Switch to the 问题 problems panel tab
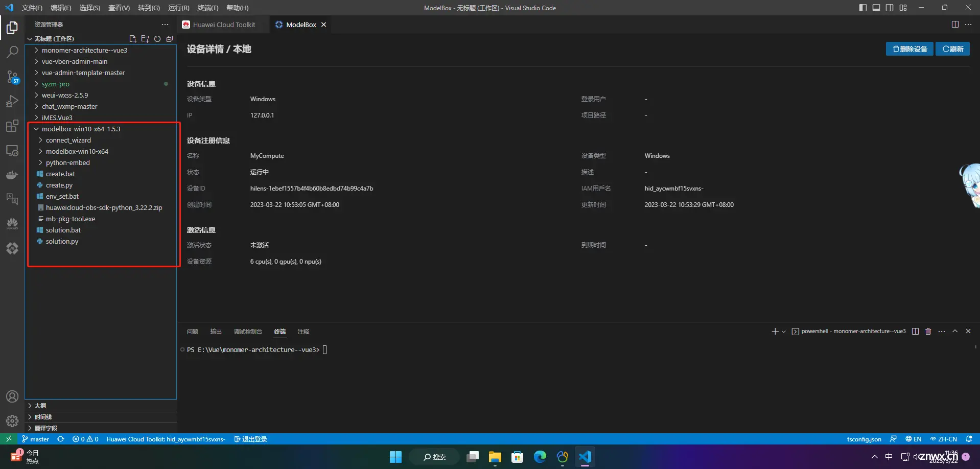 point(193,332)
